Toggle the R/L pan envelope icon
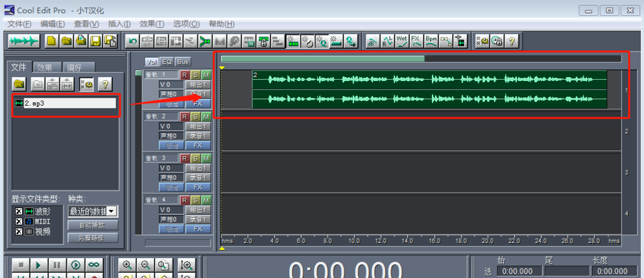Viewport: 644px width, 278px height. click(x=387, y=41)
